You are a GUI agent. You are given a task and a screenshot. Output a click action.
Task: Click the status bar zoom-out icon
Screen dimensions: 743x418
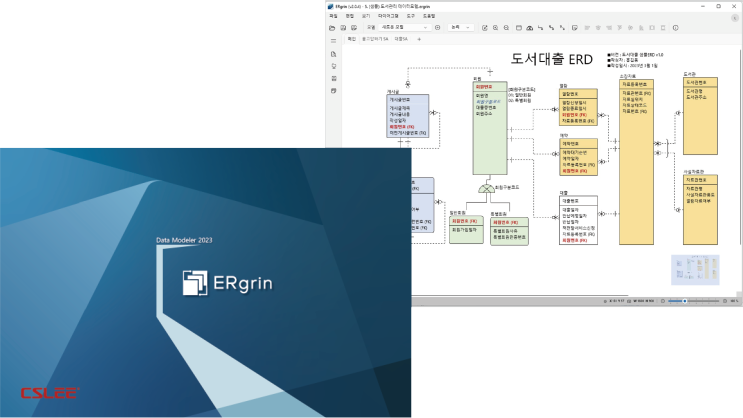pos(663,301)
